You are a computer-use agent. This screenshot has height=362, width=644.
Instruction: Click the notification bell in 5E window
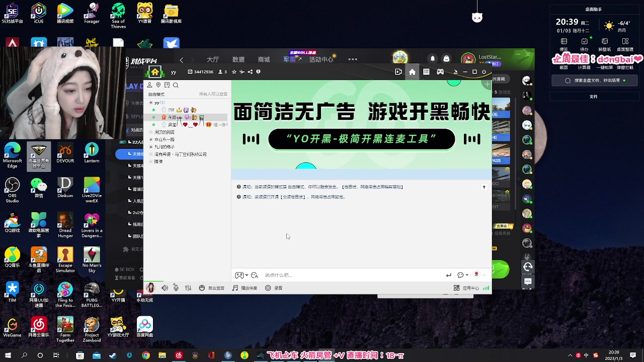(x=433, y=59)
